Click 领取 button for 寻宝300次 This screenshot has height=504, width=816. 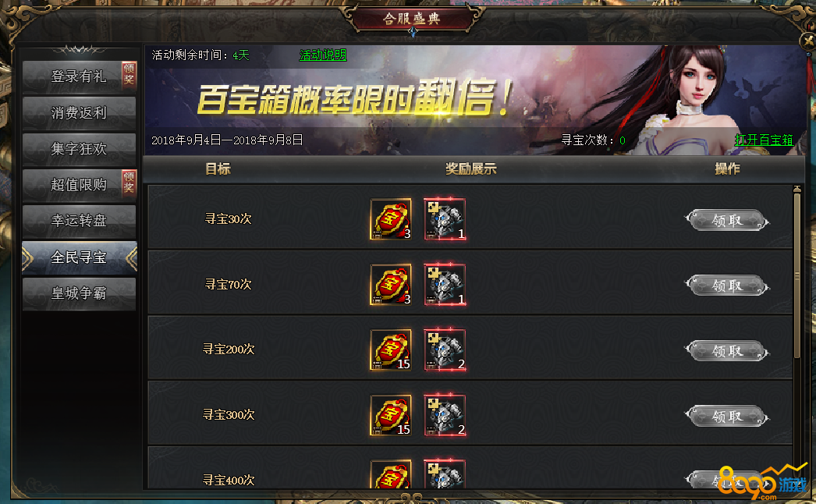(727, 417)
